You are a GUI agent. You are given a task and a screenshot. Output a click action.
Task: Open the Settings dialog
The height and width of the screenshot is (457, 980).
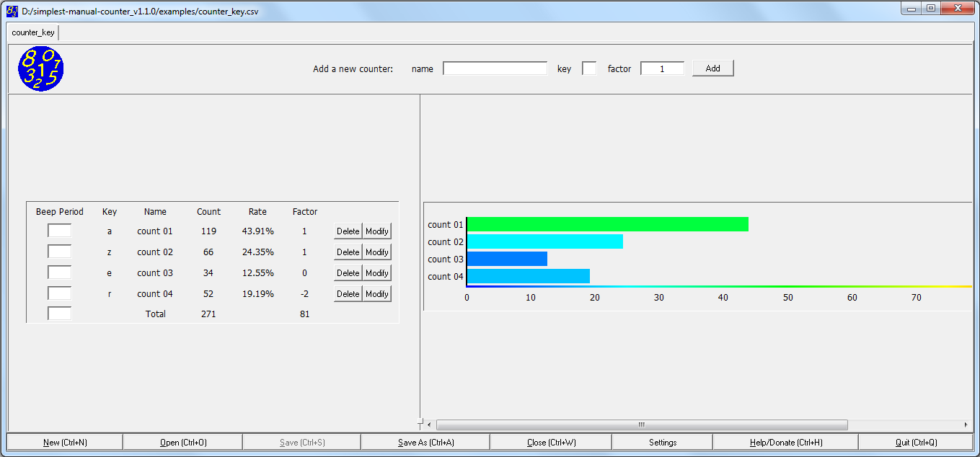[x=661, y=441]
